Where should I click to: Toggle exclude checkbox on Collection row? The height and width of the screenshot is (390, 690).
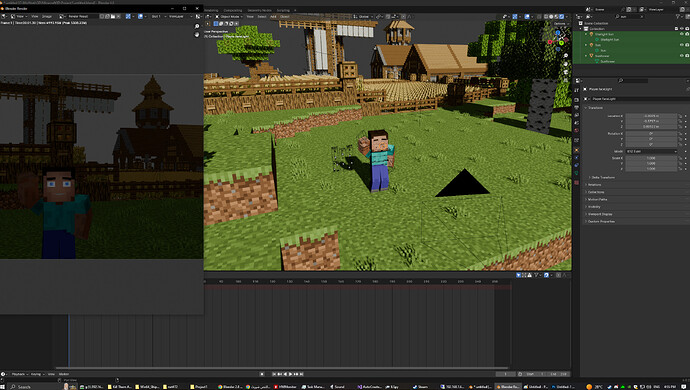pos(676,29)
